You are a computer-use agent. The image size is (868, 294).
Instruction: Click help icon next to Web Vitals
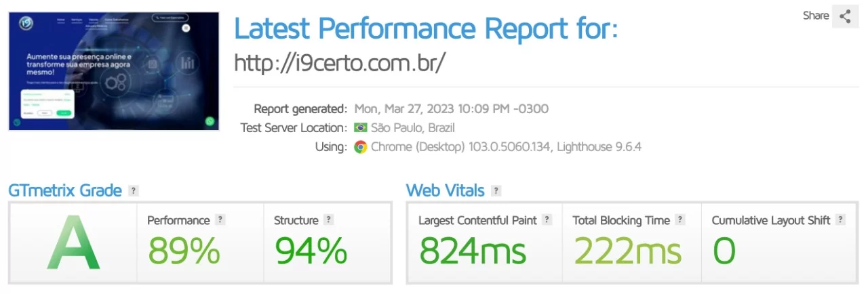[496, 191]
